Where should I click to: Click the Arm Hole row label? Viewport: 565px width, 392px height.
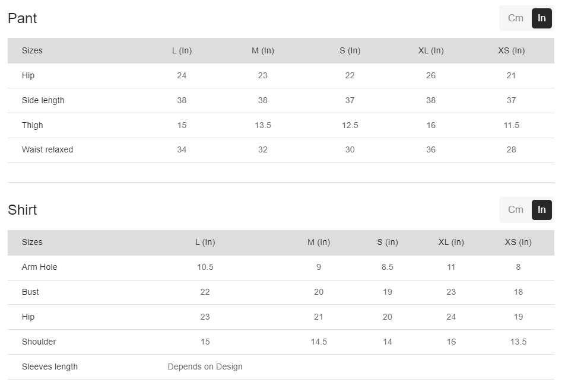tap(40, 267)
